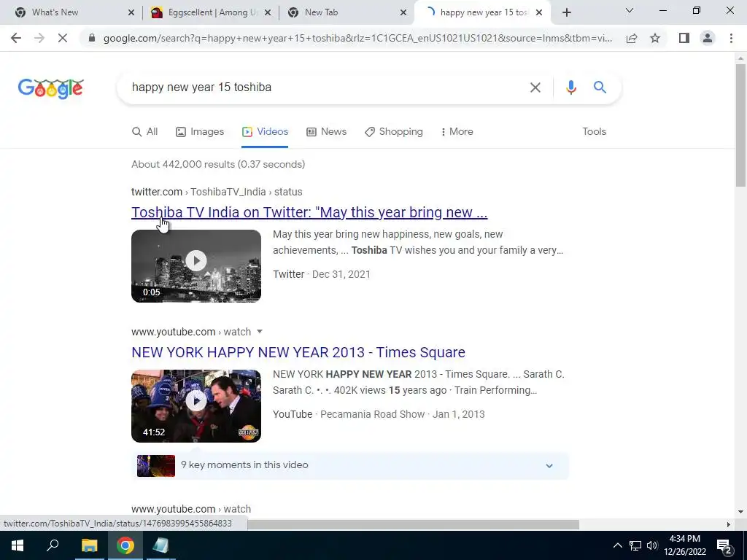Image resolution: width=747 pixels, height=560 pixels.
Task: Bookmark this page with star icon
Action: coord(655,38)
